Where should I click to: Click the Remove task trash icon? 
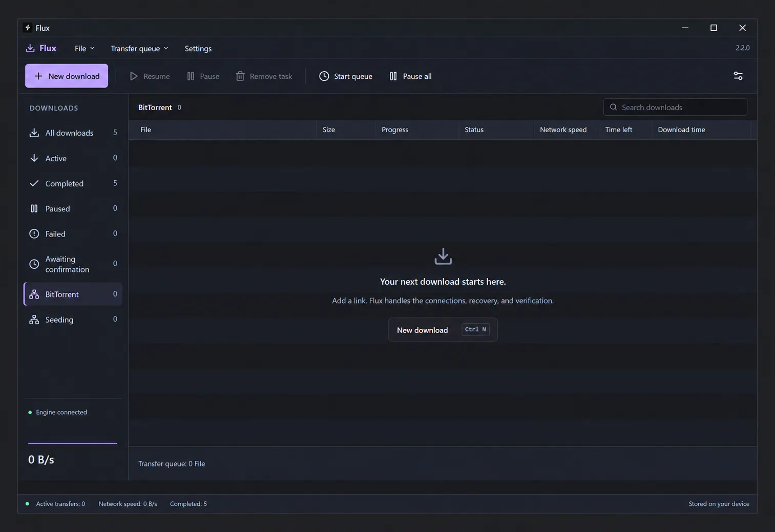240,76
